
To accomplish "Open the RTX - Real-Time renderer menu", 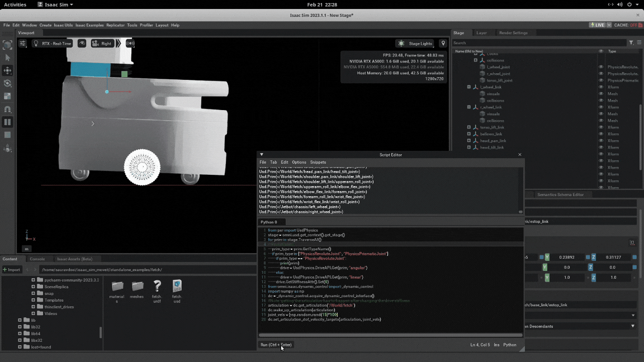I will point(52,44).
